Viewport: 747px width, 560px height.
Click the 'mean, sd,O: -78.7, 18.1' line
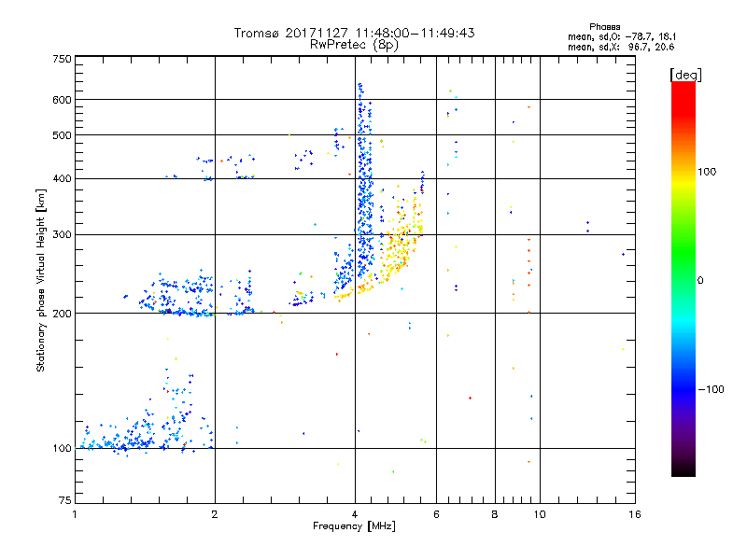pos(622,36)
